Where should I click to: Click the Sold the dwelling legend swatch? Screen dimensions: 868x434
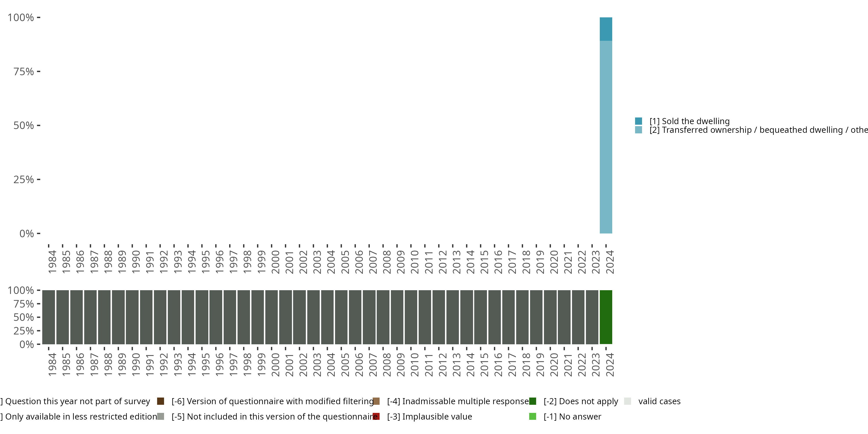pyautogui.click(x=638, y=121)
